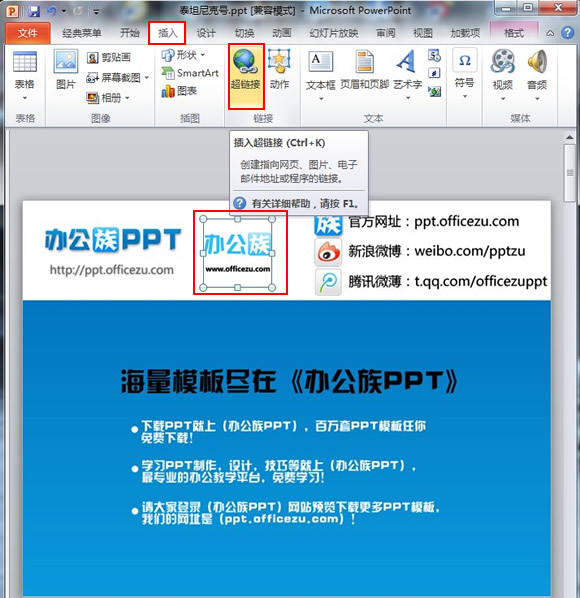Select the 办公族 www.officezu.com logo image
Screen dimensions: 580x598
click(238, 253)
